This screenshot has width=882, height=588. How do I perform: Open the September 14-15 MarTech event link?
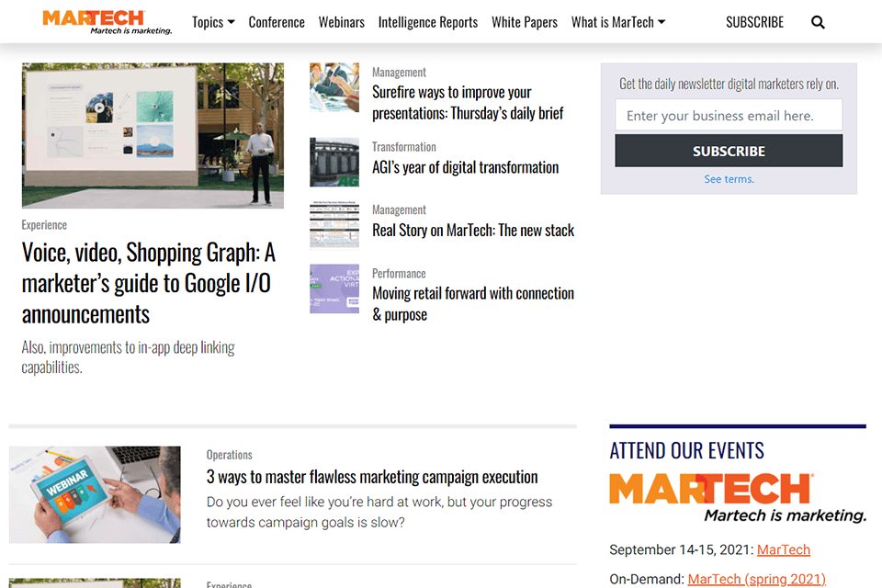click(784, 549)
